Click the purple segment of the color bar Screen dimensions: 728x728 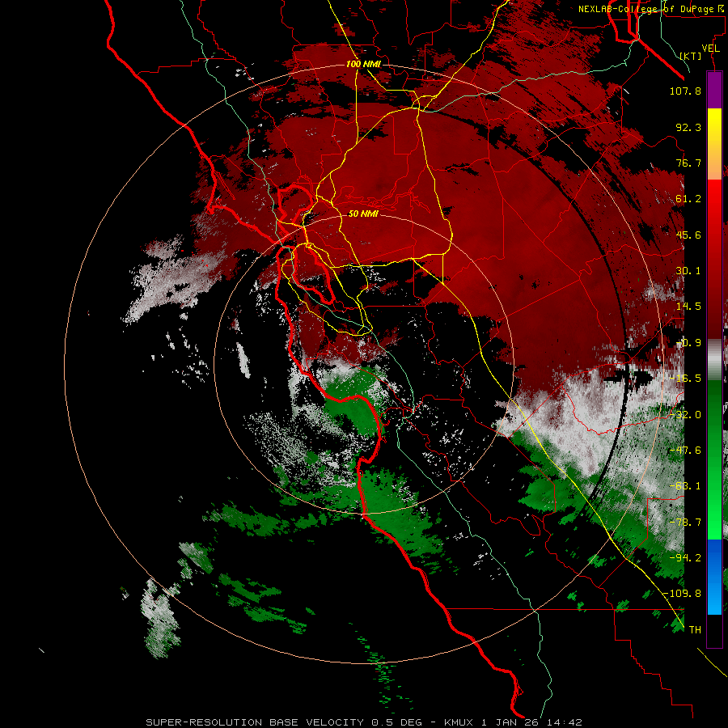714,90
